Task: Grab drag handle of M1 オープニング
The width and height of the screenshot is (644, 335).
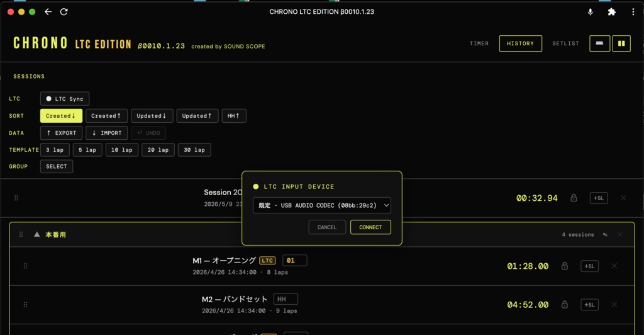Action: (x=25, y=266)
